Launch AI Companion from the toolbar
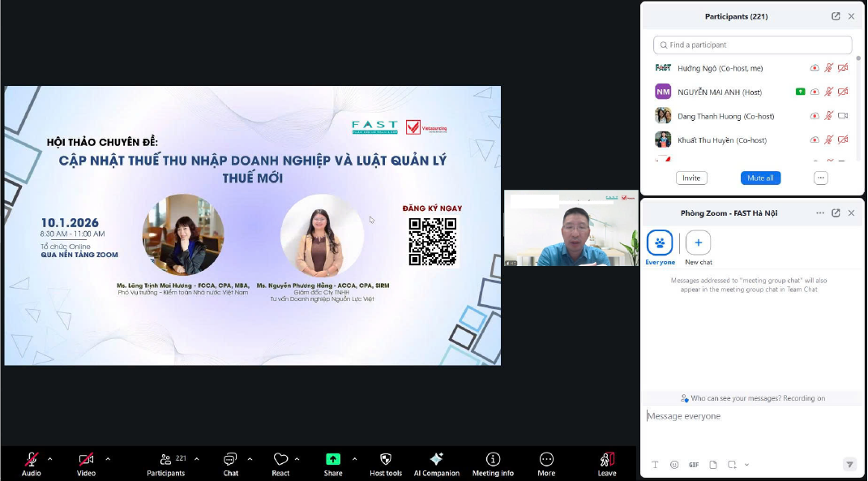Viewport: 868px width, 481px height. (436, 460)
